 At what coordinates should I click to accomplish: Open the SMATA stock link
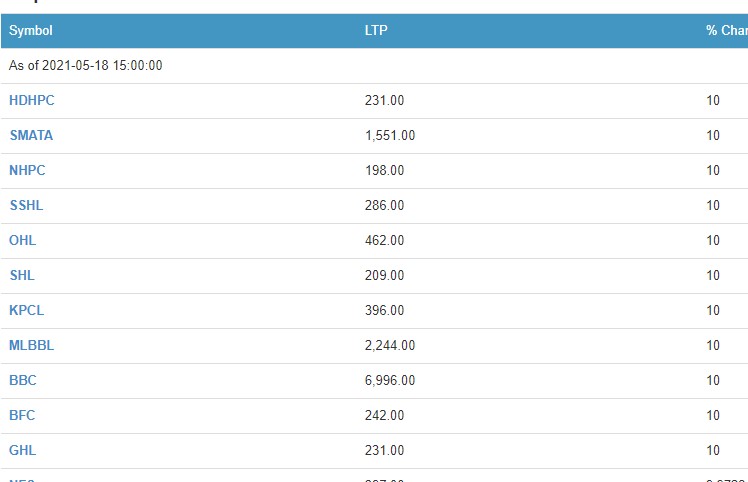pos(31,135)
